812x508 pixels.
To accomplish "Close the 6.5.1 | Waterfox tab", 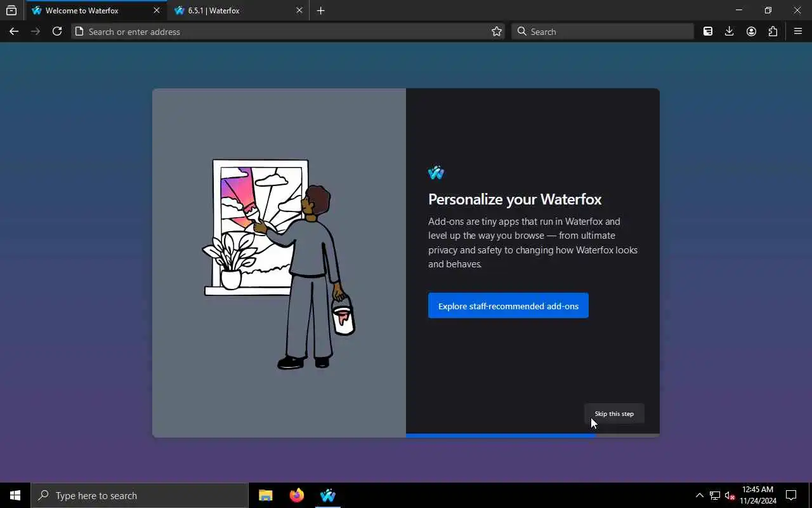I will pos(299,10).
